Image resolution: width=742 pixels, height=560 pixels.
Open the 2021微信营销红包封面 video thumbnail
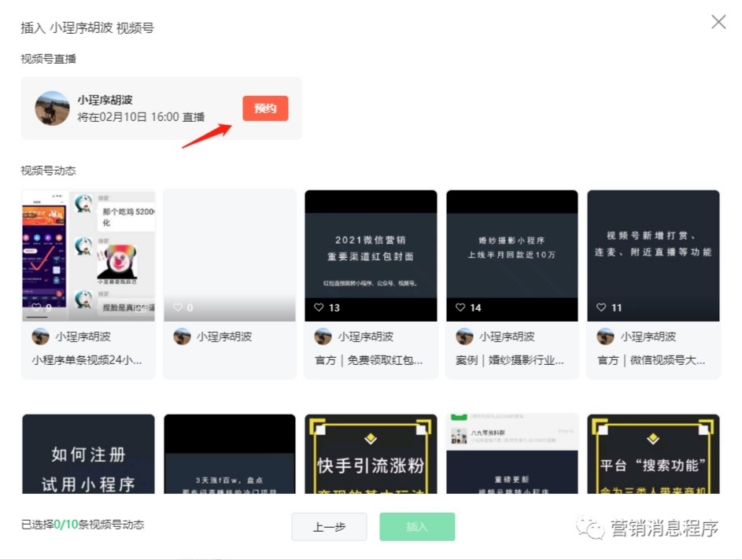point(370,253)
